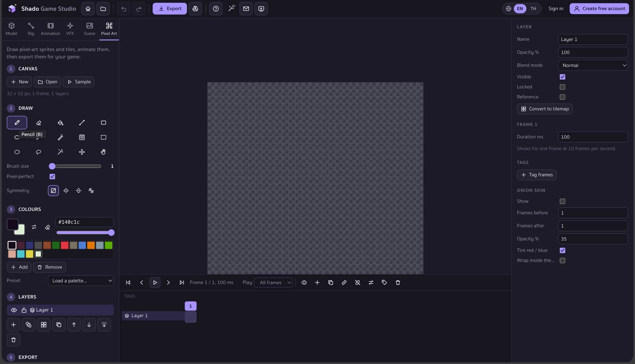Select the Hand pan tool
635x364 pixels.
coord(103,152)
